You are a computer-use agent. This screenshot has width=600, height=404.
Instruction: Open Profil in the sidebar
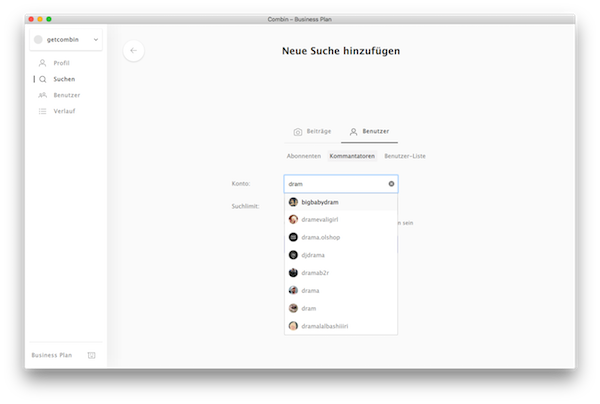[x=61, y=63]
